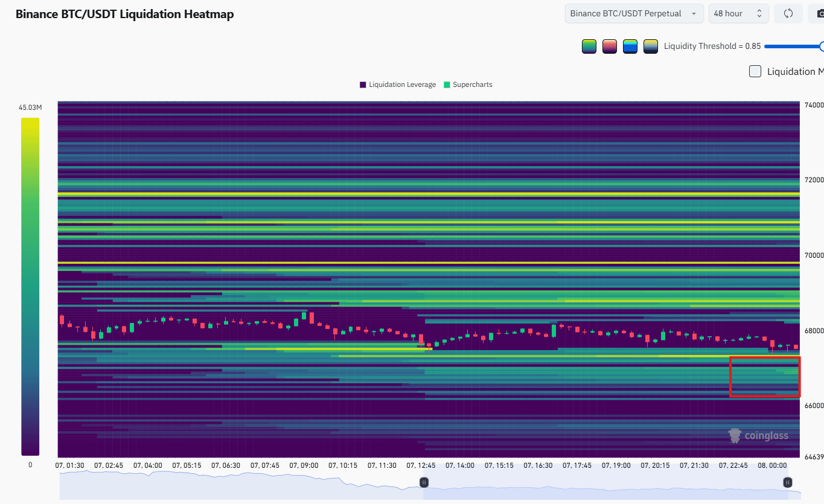Open the Binance BTC/USDT Perpetual dropdown

(634, 14)
